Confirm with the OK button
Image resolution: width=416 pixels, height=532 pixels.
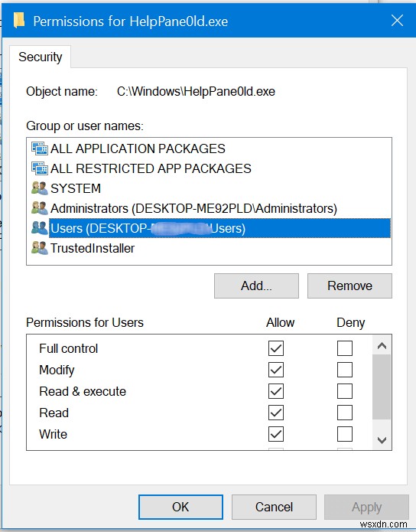(180, 507)
